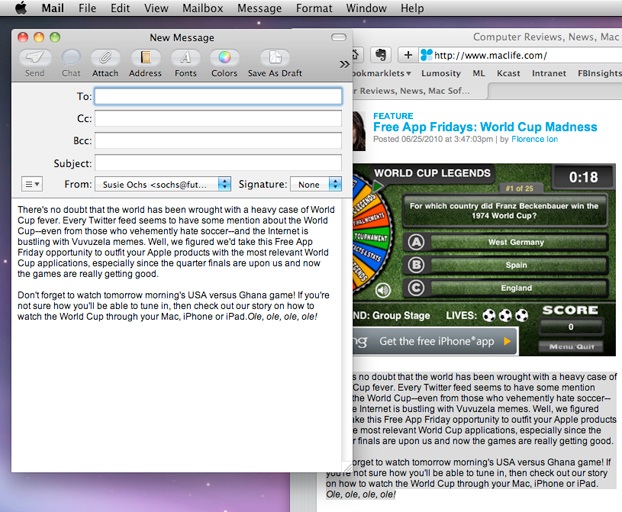622x512 pixels.
Task: Open the ML bookmark
Action: (x=478, y=73)
